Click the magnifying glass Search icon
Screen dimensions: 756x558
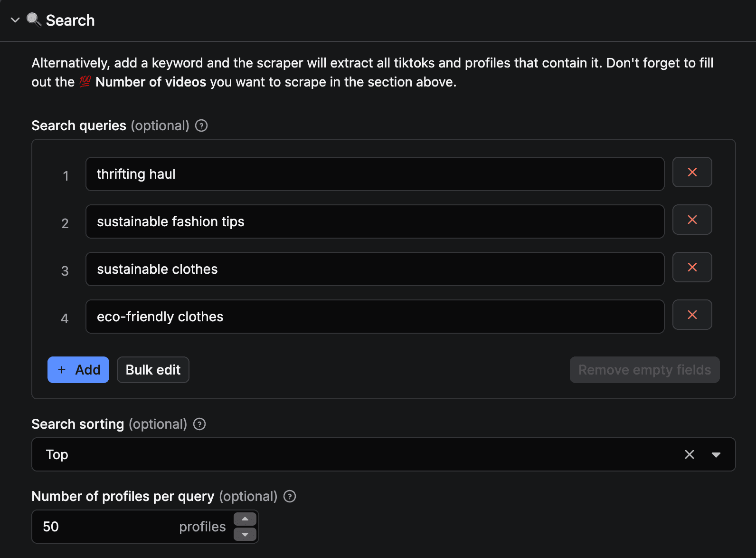point(33,20)
